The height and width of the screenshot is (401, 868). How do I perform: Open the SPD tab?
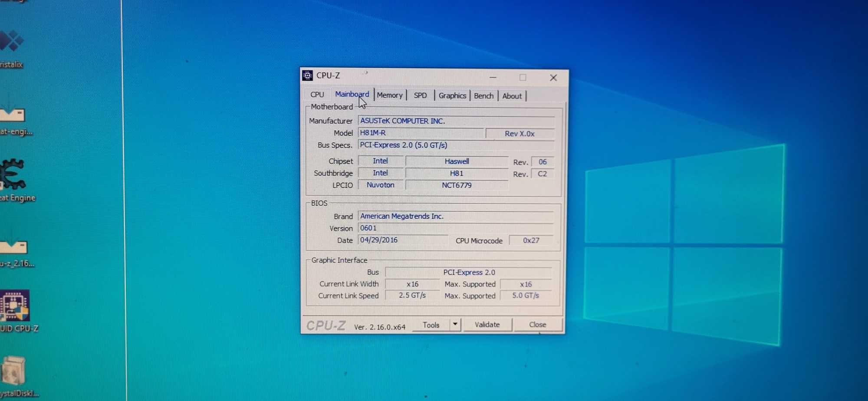click(420, 95)
